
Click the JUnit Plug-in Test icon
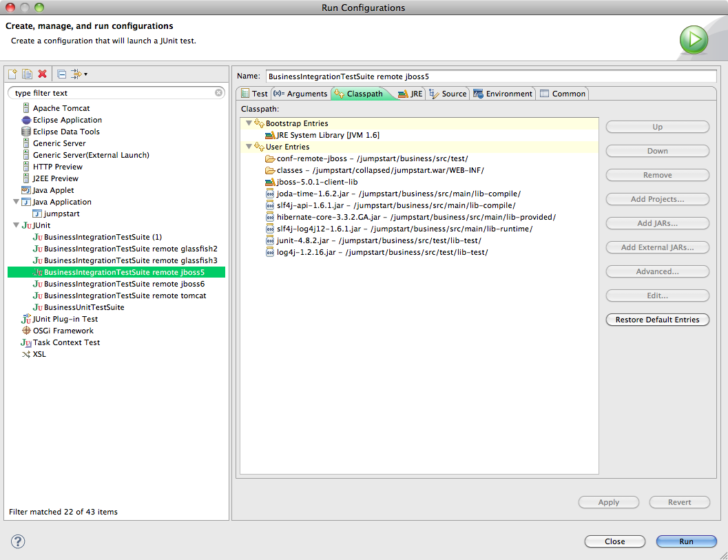click(x=26, y=319)
